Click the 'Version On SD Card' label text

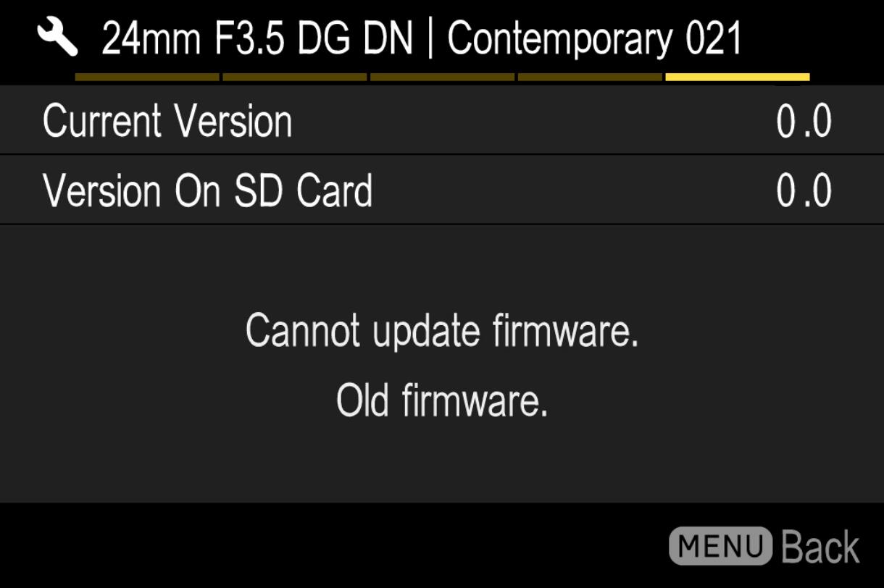(207, 190)
